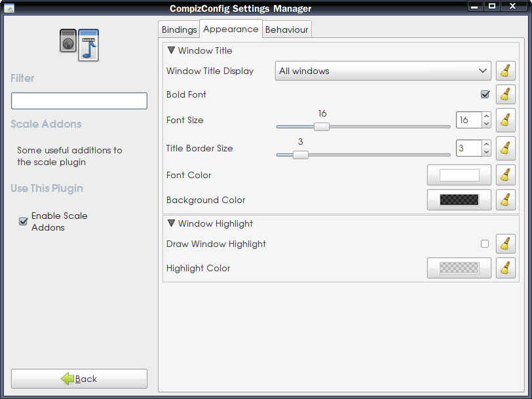532x399 pixels.
Task: Open the Highlight Color picker swatch
Action: pyautogui.click(x=459, y=268)
